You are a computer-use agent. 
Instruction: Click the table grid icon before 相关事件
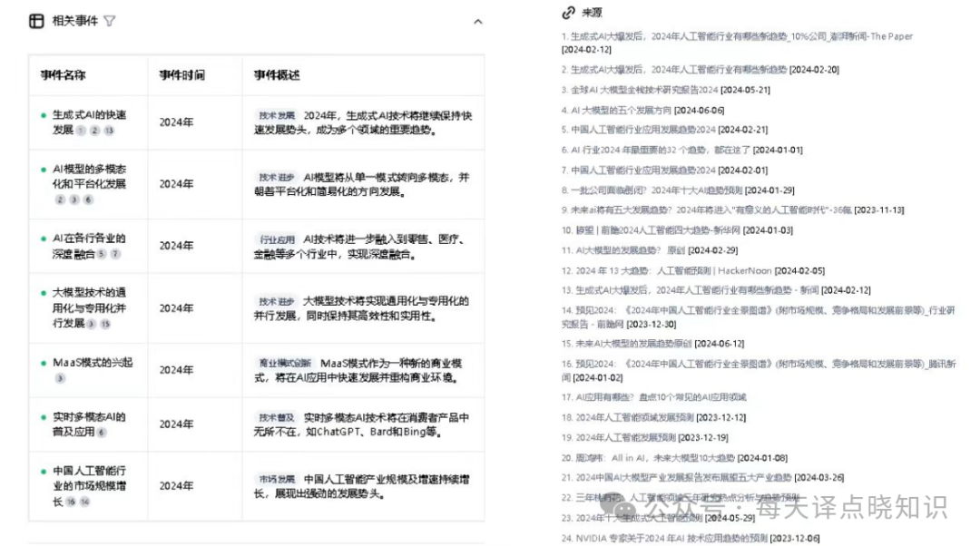tap(34, 20)
